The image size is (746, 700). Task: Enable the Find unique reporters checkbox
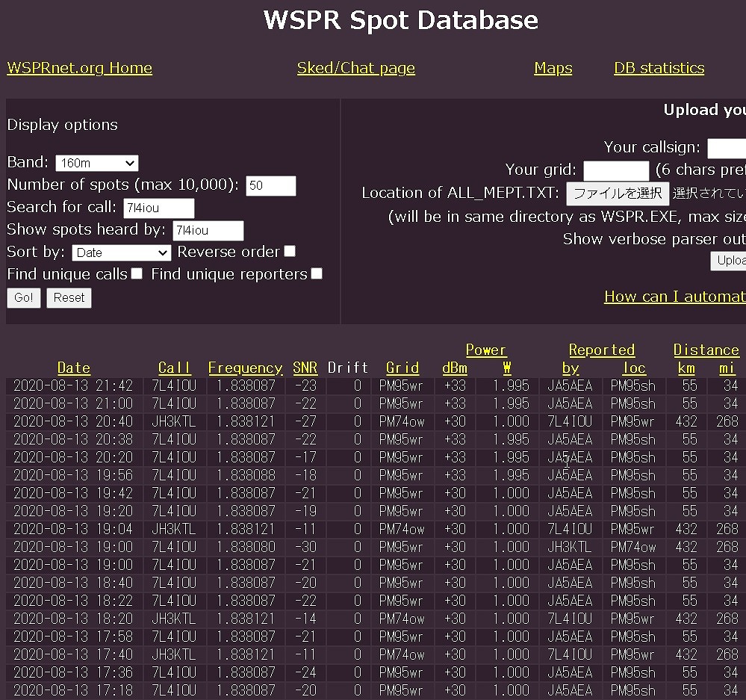pyautogui.click(x=317, y=273)
